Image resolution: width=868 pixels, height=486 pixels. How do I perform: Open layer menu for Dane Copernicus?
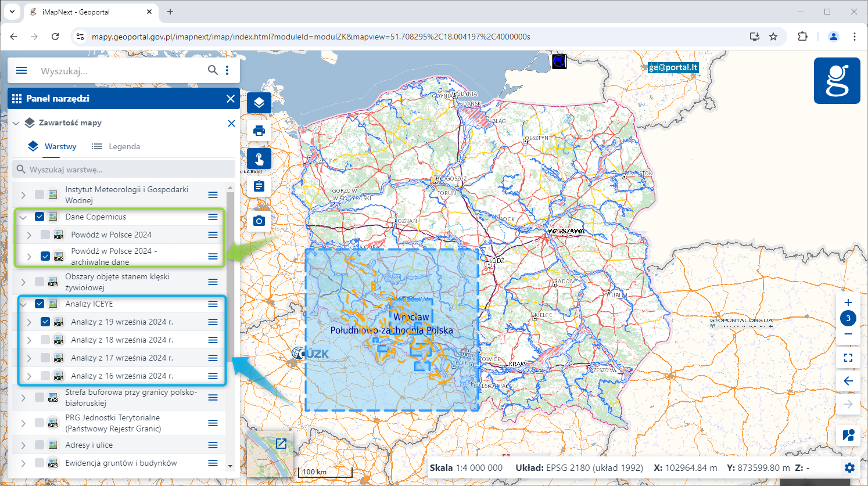(213, 217)
